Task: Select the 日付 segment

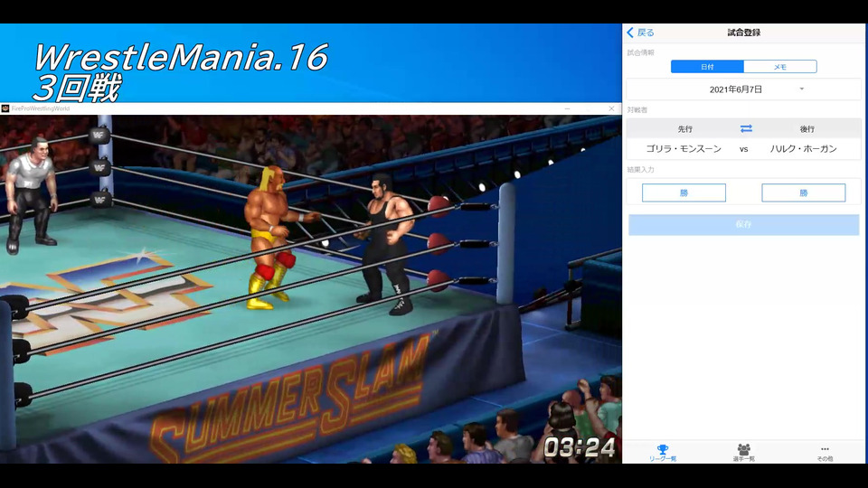Action: click(x=707, y=67)
